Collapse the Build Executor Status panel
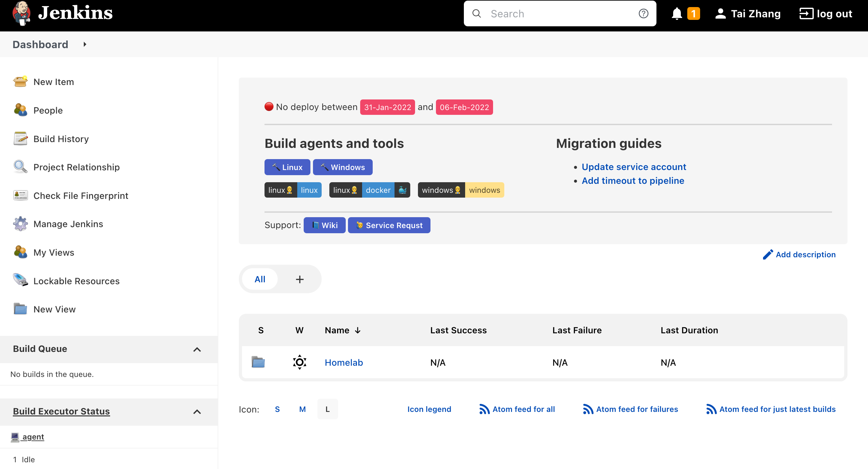 point(197,412)
